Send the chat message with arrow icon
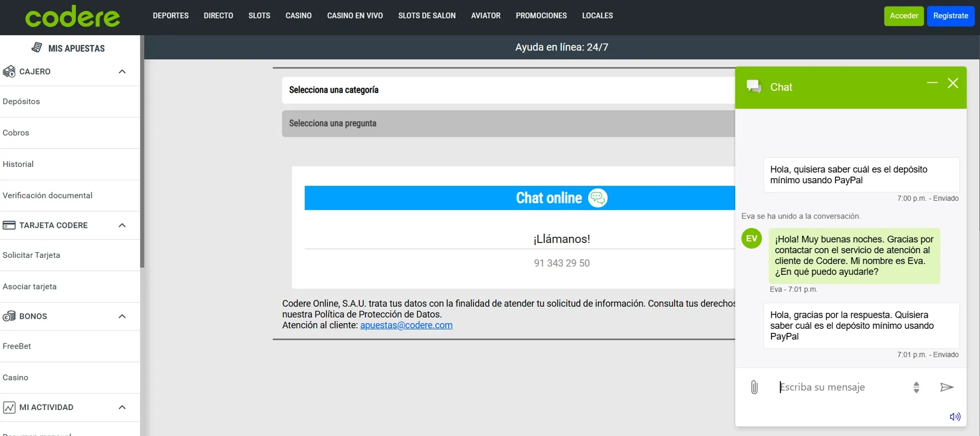 947,387
